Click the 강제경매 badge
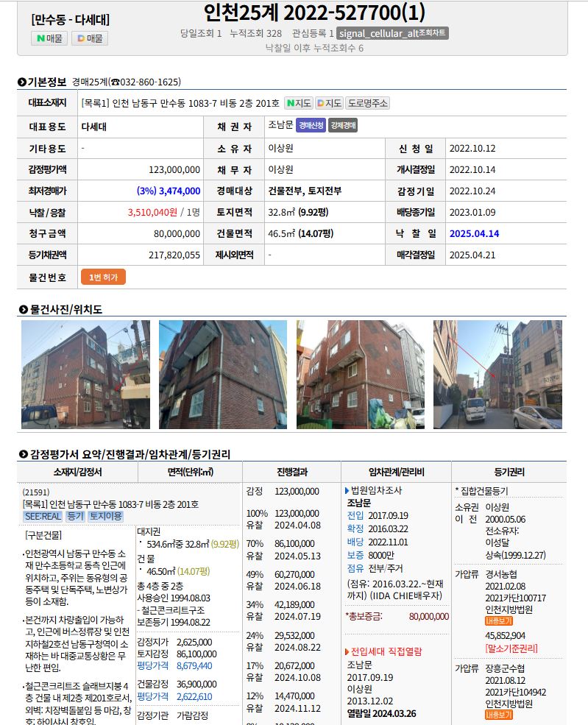The width and height of the screenshot is (588, 725). point(343,125)
